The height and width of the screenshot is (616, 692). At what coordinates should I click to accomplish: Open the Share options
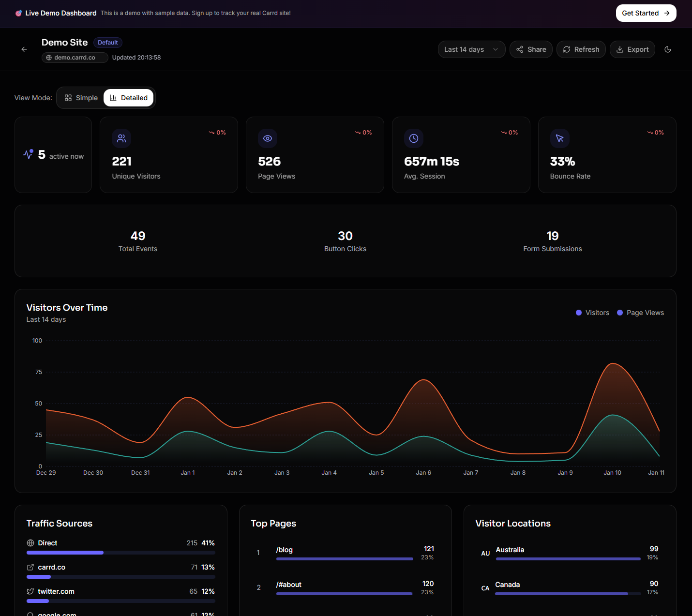[x=531, y=49]
